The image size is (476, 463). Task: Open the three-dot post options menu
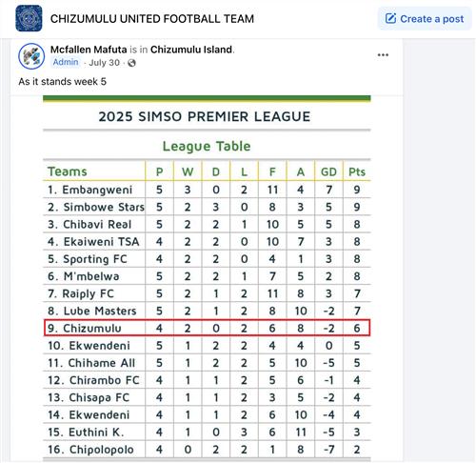383,55
